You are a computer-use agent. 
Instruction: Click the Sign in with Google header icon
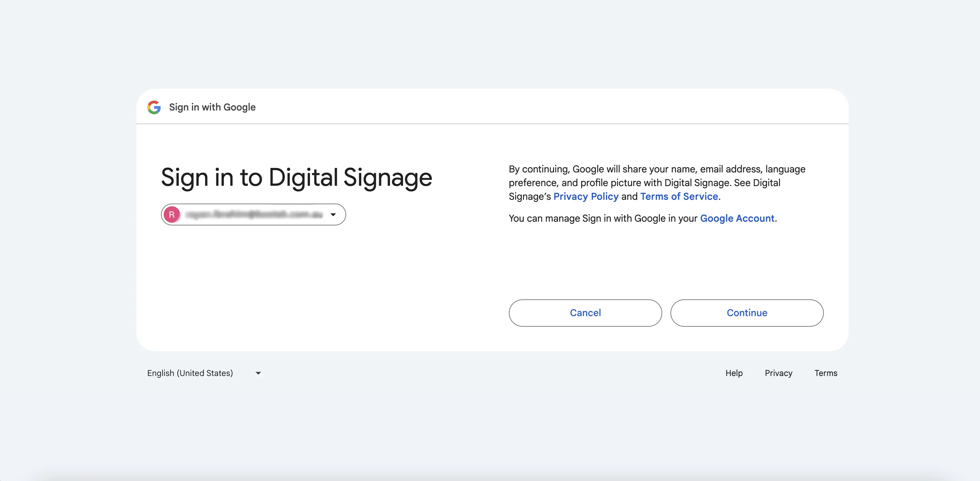coord(154,107)
